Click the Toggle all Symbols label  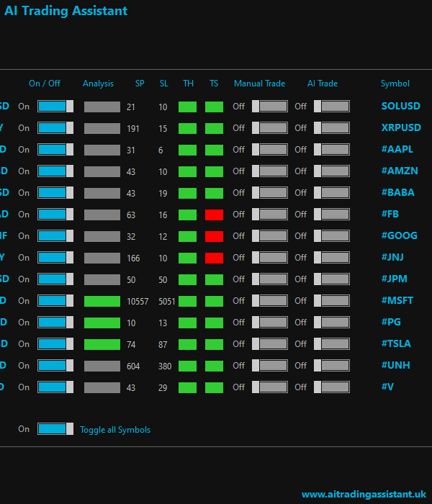pos(115,430)
